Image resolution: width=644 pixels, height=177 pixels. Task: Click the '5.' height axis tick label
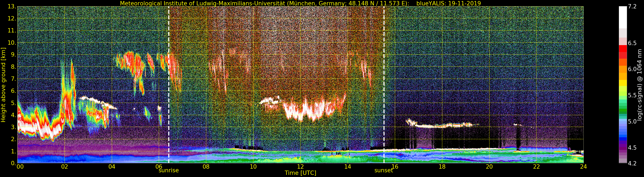(x=14, y=103)
